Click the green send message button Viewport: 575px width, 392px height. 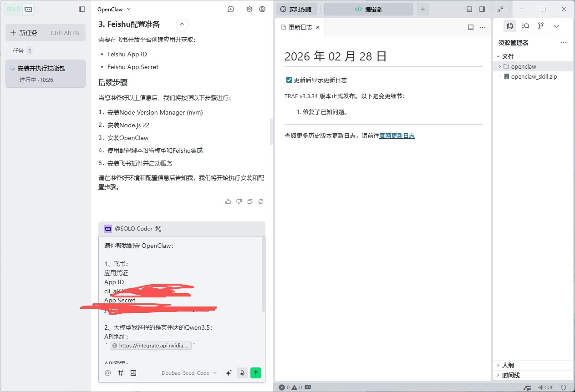(x=256, y=373)
